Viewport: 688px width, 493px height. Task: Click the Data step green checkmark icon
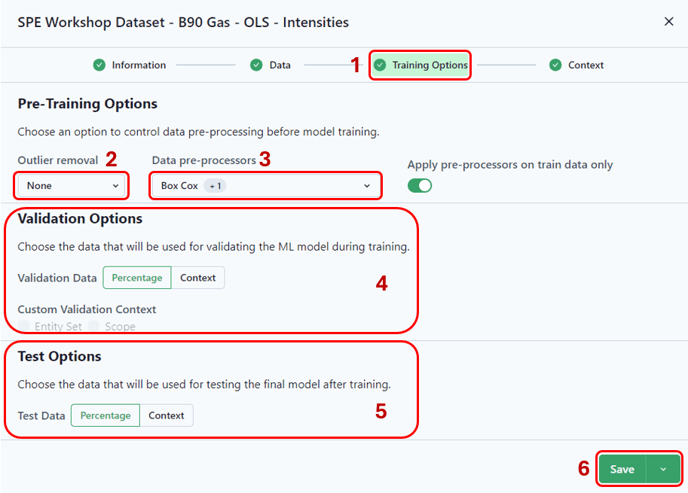256,65
